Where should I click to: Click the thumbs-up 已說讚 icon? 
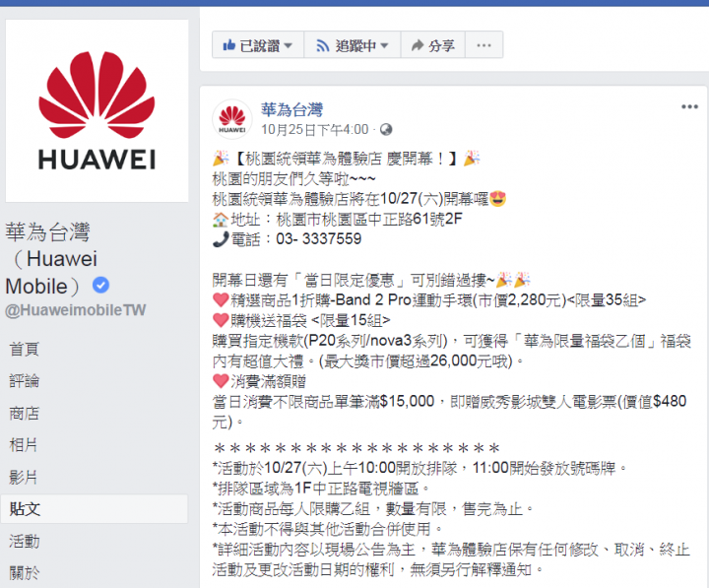pyautogui.click(x=229, y=44)
